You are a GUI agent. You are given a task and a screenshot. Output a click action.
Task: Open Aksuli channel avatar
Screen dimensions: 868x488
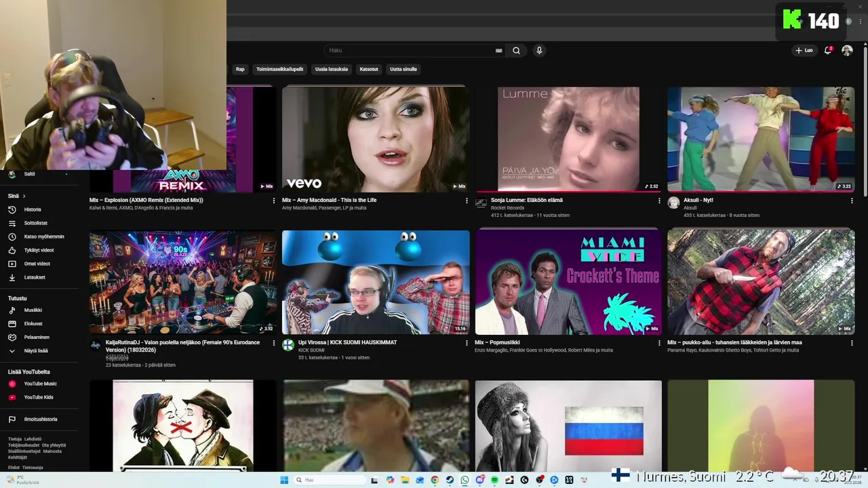[673, 203]
